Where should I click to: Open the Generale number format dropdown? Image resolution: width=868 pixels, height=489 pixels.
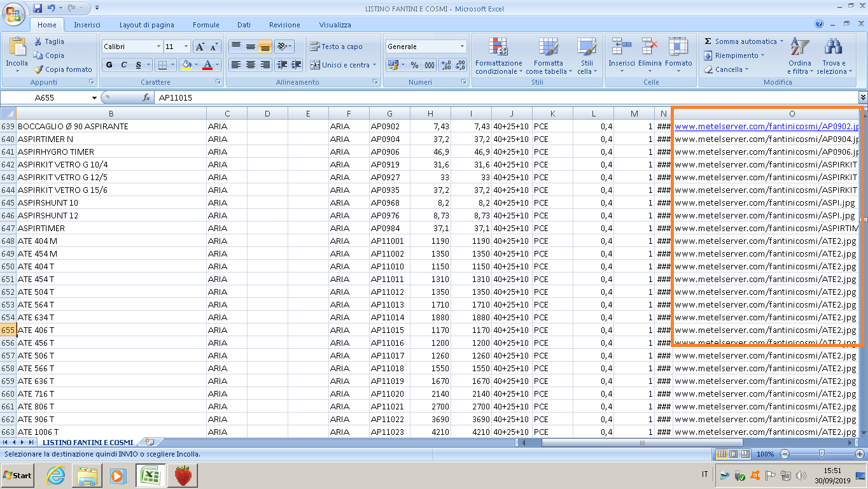coord(463,46)
